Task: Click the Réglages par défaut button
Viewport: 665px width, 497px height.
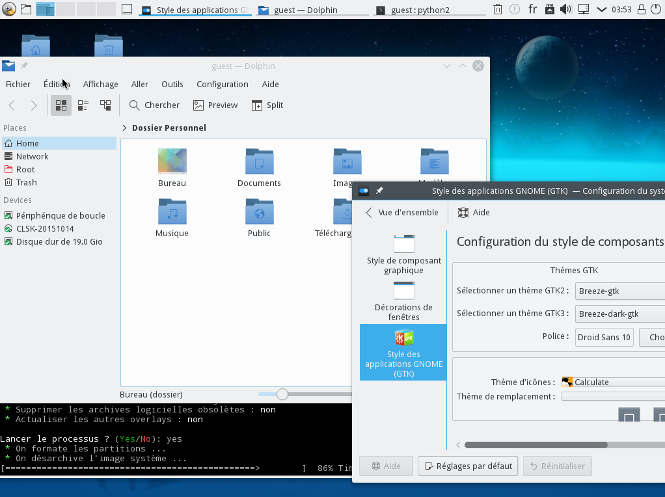Action: [468, 466]
